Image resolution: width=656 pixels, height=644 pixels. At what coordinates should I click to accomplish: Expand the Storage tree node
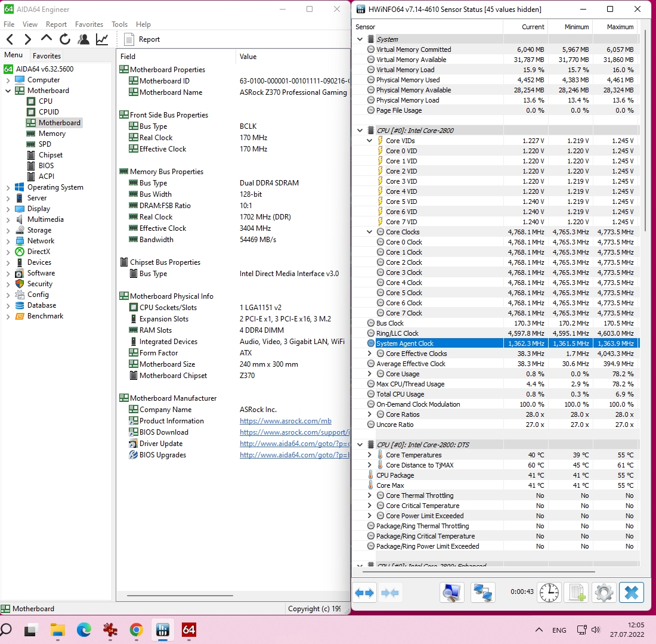[x=8, y=230]
